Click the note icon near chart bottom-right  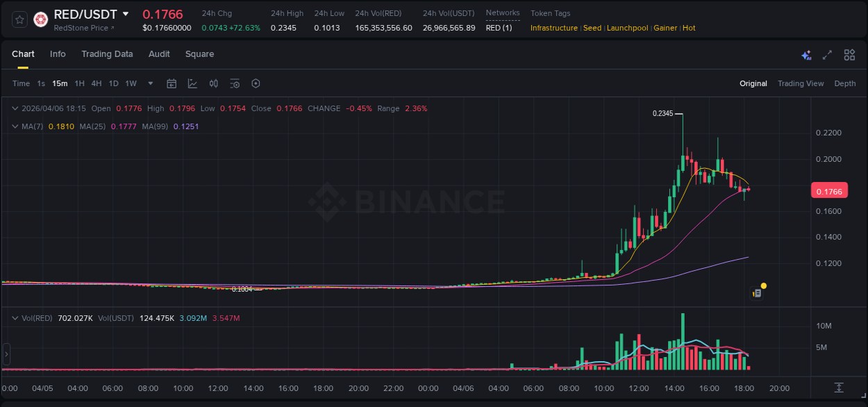pyautogui.click(x=757, y=294)
